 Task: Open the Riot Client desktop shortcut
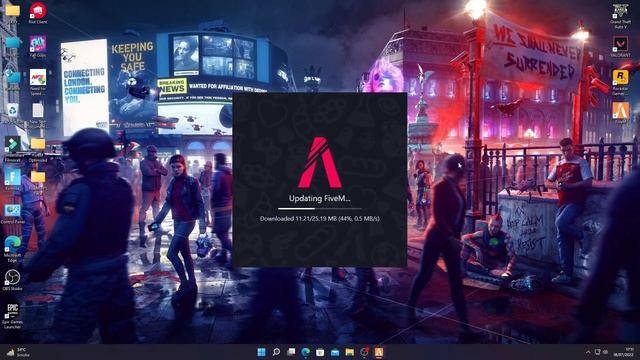point(38,12)
